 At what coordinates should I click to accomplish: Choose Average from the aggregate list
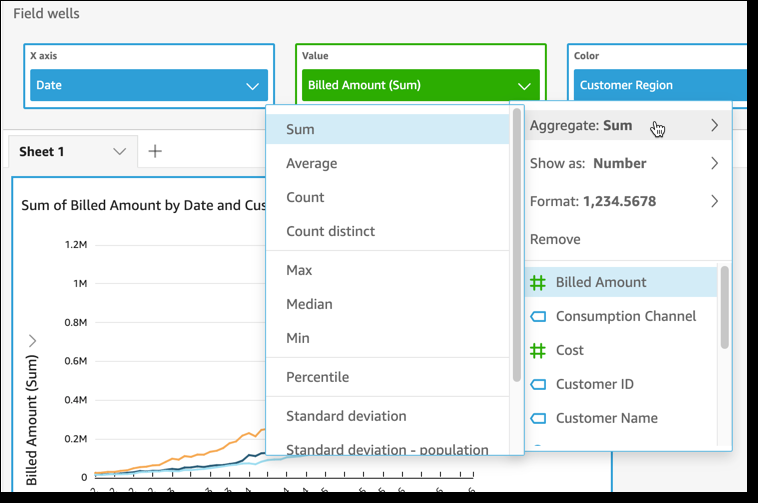coord(312,163)
